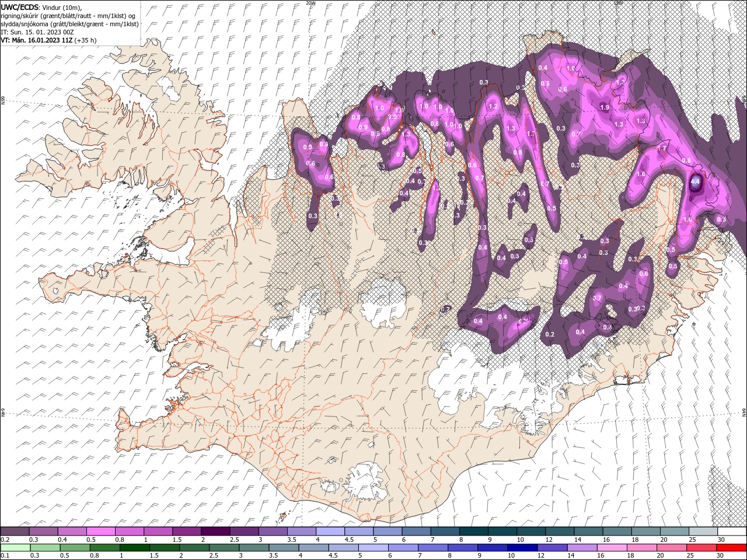This screenshot has width=747, height=560.
Task: Click the 15W longitude label
Action: click(x=618, y=3)
